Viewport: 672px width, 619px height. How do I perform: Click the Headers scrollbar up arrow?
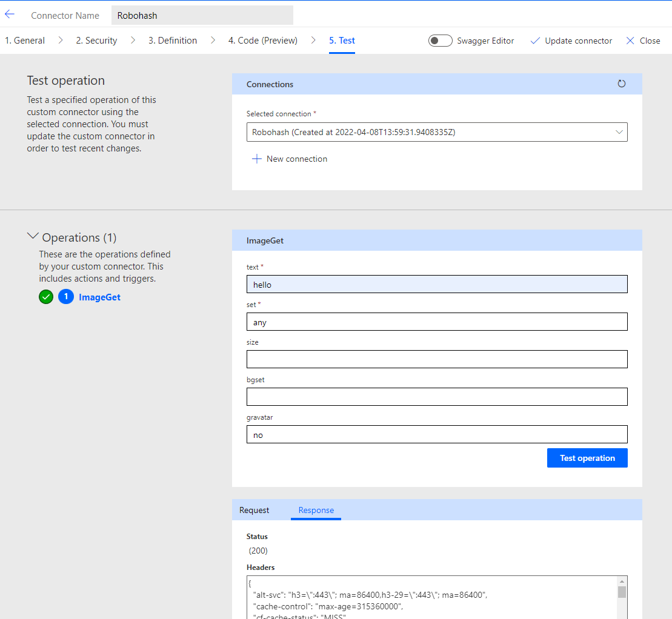point(622,581)
